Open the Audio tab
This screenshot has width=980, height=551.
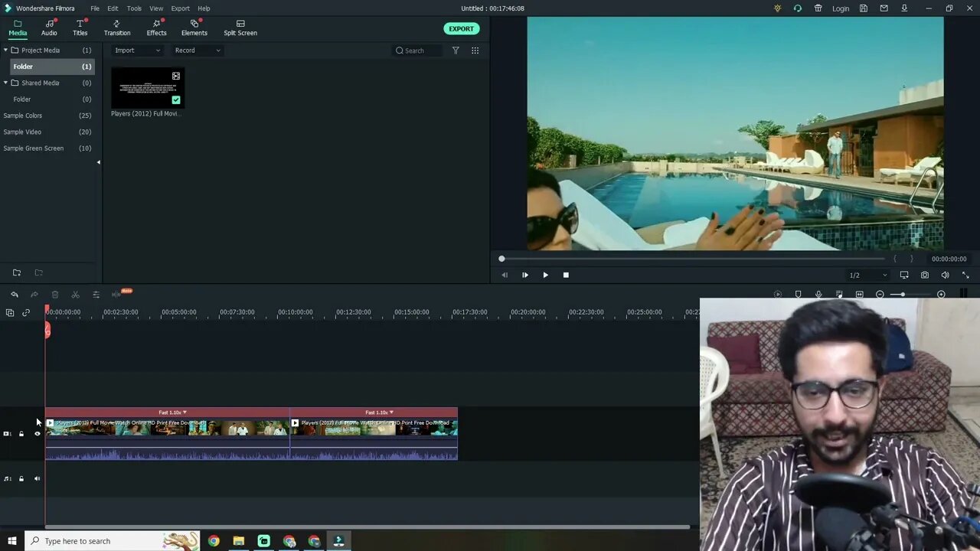pyautogui.click(x=49, y=28)
